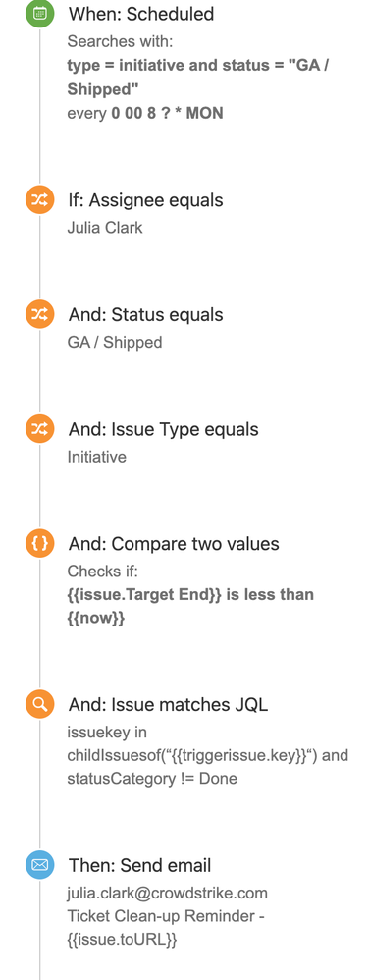The image size is (369, 980).
Task: Select the shuffle icon beside Assignee equals
Action: [x=40, y=200]
